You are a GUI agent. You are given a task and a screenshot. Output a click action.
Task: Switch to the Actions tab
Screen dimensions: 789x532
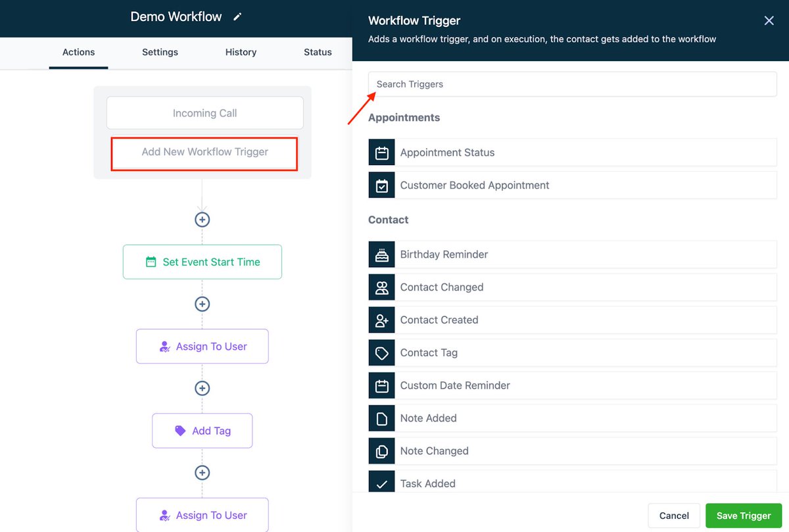[x=78, y=52]
